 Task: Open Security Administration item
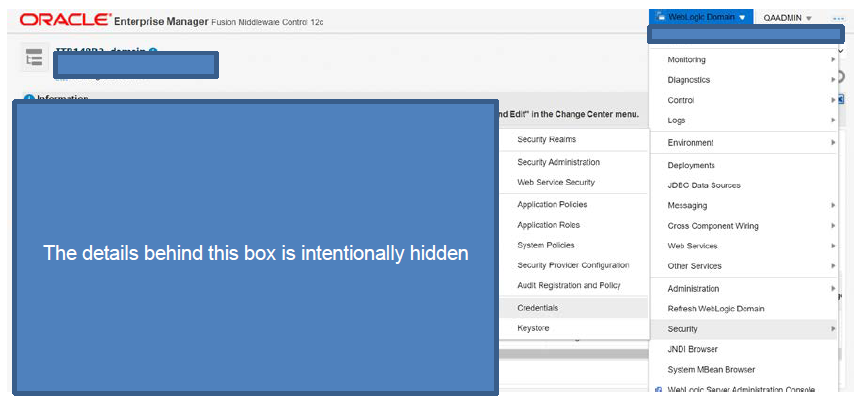pyautogui.click(x=574, y=162)
